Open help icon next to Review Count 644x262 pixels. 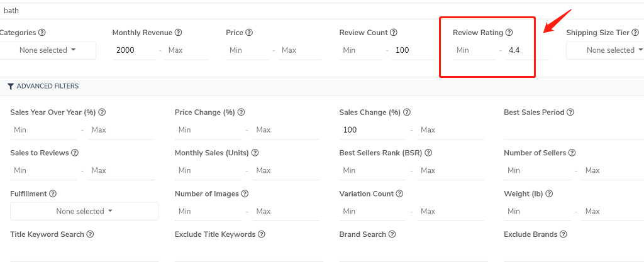pyautogui.click(x=394, y=33)
